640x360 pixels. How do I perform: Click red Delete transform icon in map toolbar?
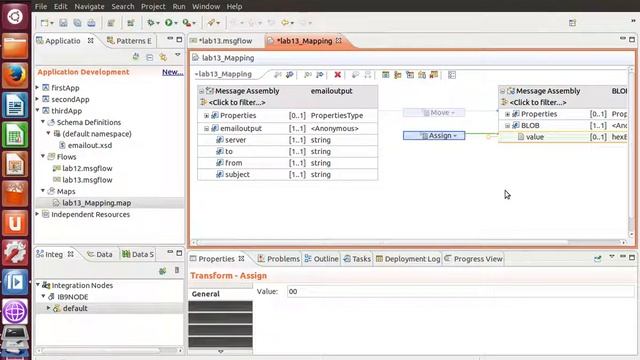338,75
